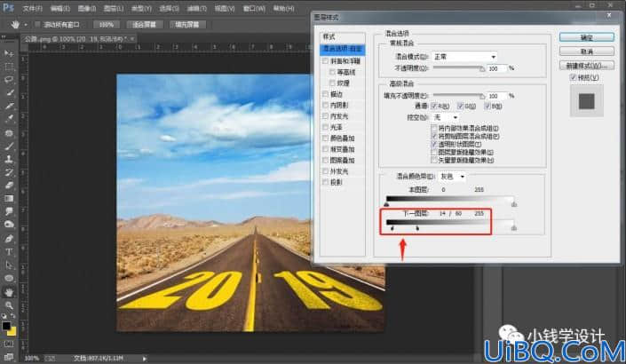
Task: Enable Color Overlay (颜色叠加) checkbox
Action: click(325, 138)
